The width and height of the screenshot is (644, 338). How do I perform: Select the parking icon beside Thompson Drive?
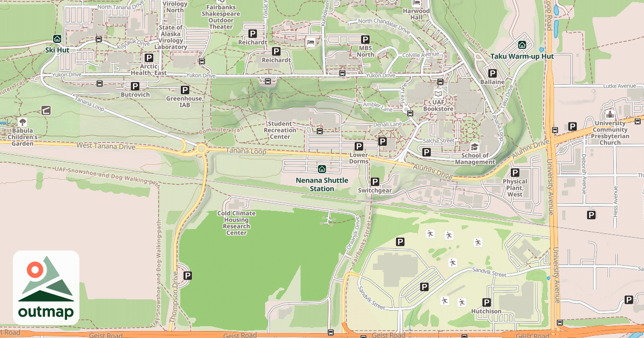pos(188,276)
